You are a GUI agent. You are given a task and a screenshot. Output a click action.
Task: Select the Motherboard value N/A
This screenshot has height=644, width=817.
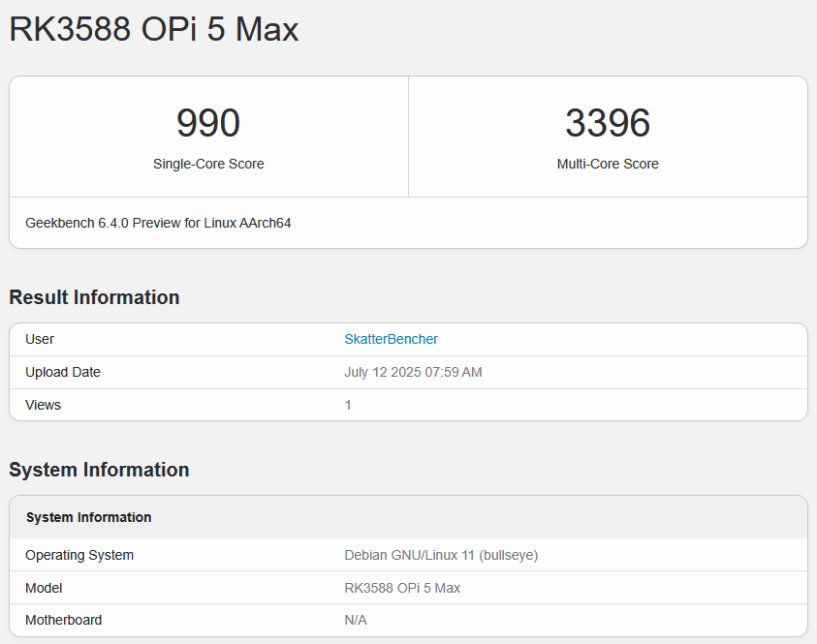pyautogui.click(x=356, y=620)
